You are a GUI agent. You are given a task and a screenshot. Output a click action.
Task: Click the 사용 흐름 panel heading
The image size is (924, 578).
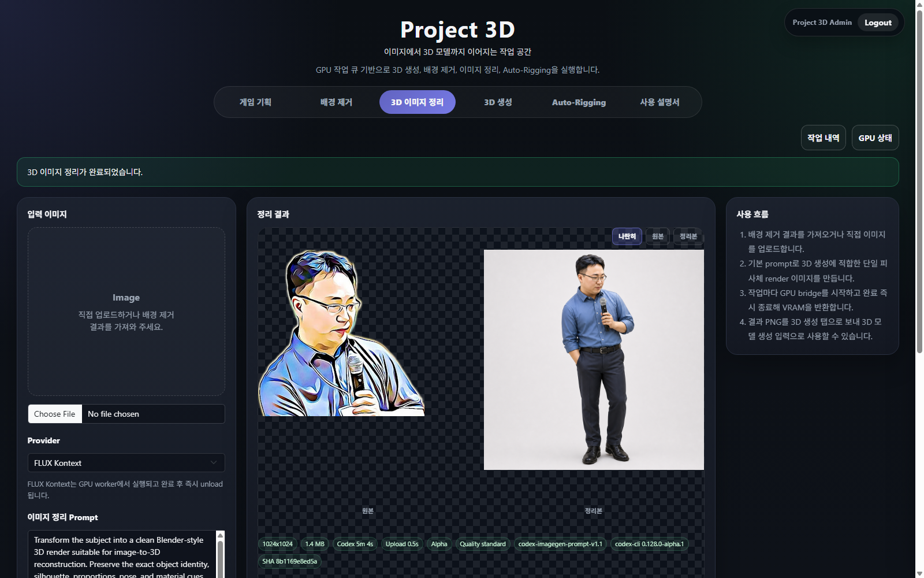[752, 214]
